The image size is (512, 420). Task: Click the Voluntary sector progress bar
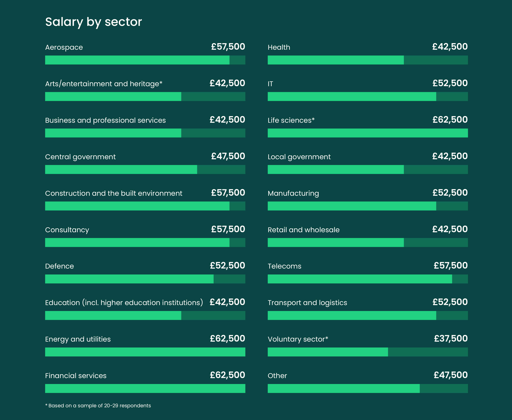pos(368,352)
